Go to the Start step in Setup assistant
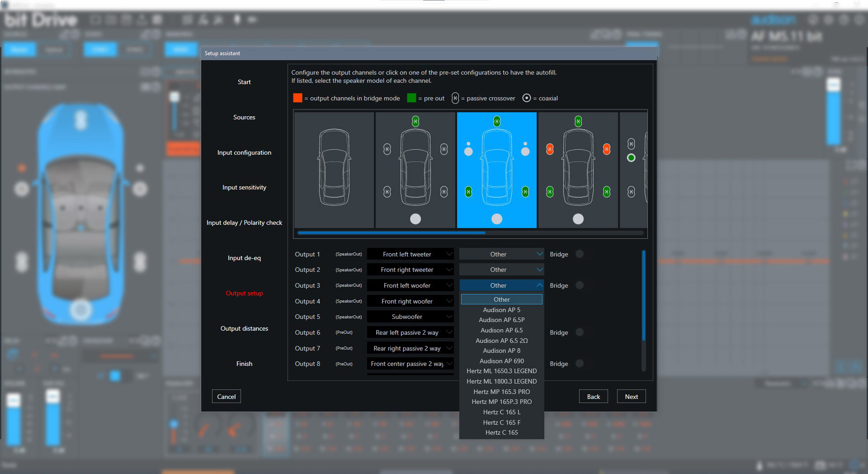 pos(244,82)
